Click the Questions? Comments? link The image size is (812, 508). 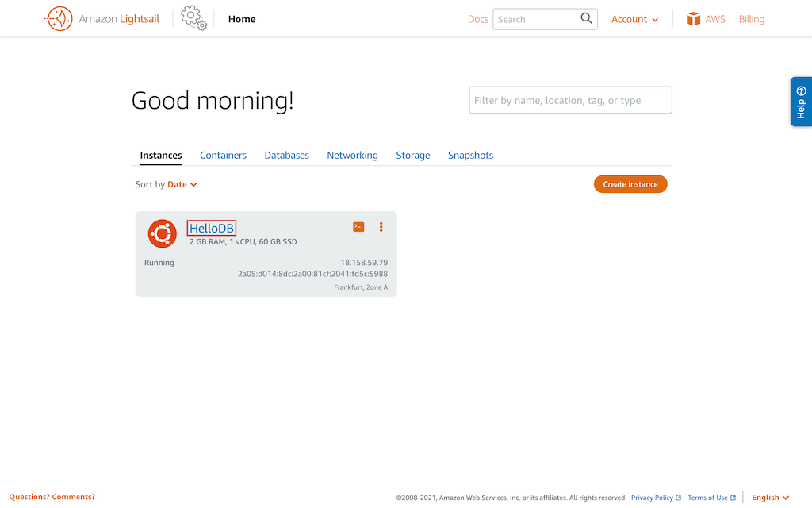(52, 497)
